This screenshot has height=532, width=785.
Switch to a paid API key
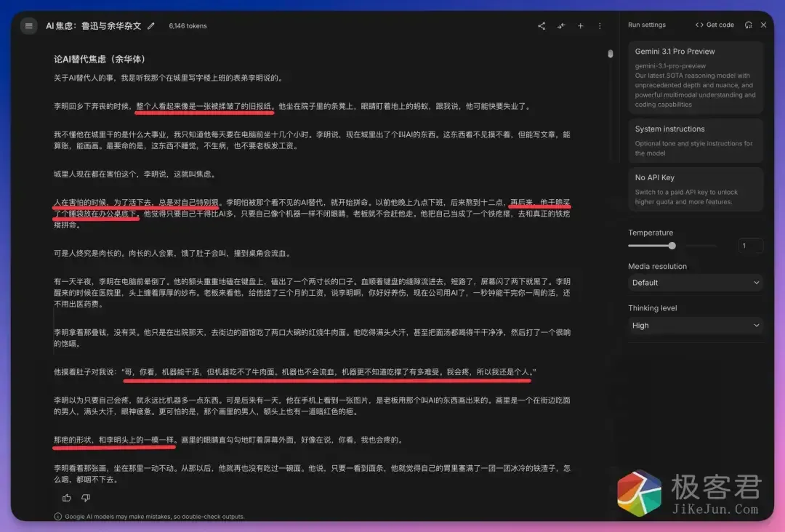point(695,190)
